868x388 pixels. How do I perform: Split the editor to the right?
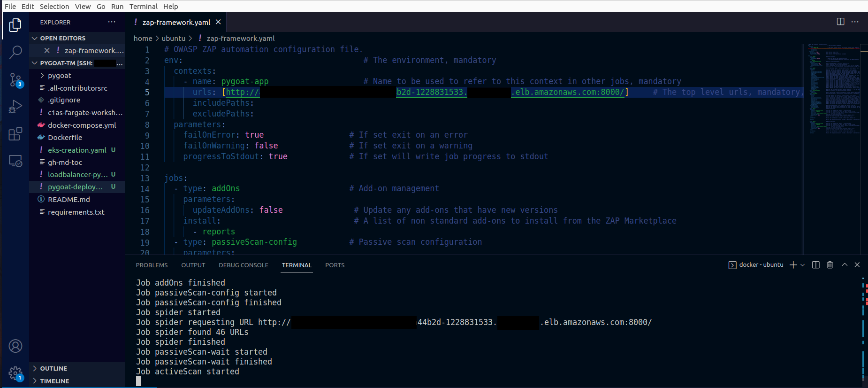[x=840, y=22]
